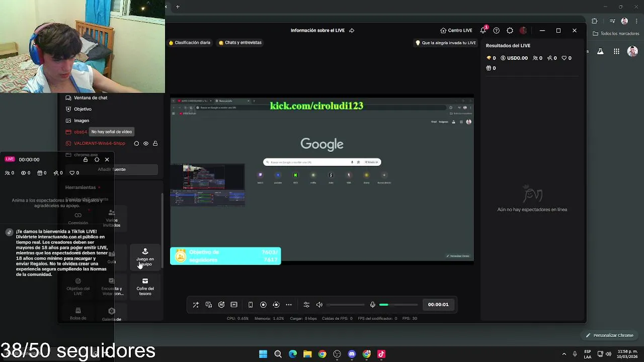Start recording with the record icon

[263, 305]
